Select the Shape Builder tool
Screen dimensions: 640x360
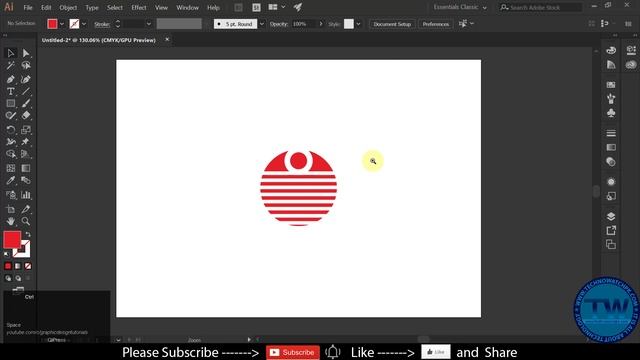tap(11, 154)
